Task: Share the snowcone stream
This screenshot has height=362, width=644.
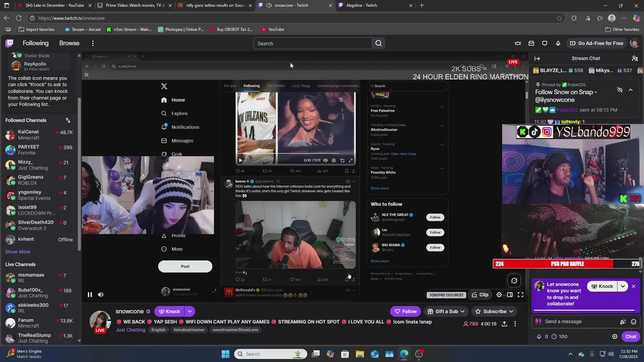Action: [x=504, y=324]
